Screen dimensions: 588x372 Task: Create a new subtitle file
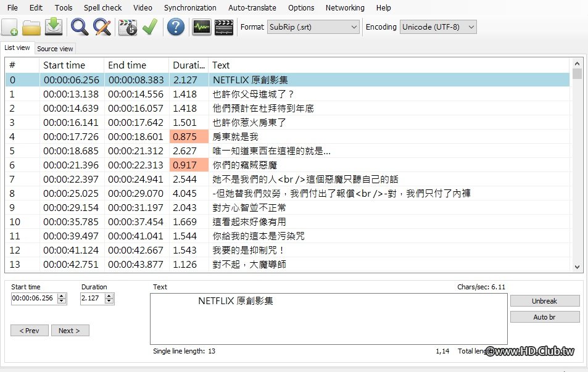10,27
